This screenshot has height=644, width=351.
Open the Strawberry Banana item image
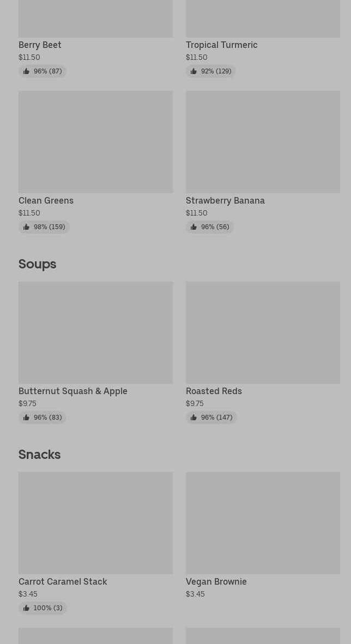263,142
